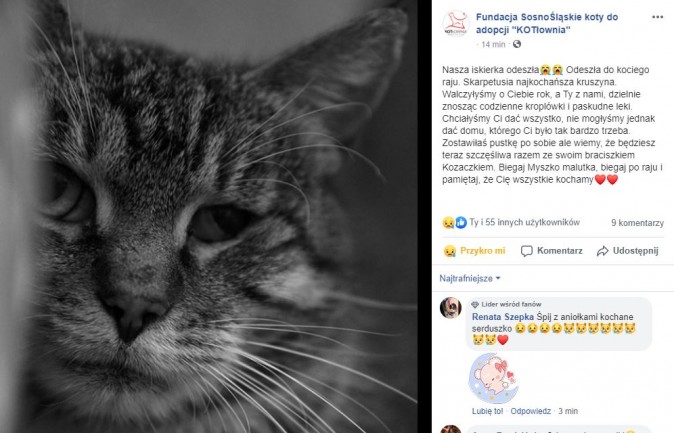The height and width of the screenshot is (433, 674).
Task: Click the sleeping bear sticker in comment
Action: [493, 378]
